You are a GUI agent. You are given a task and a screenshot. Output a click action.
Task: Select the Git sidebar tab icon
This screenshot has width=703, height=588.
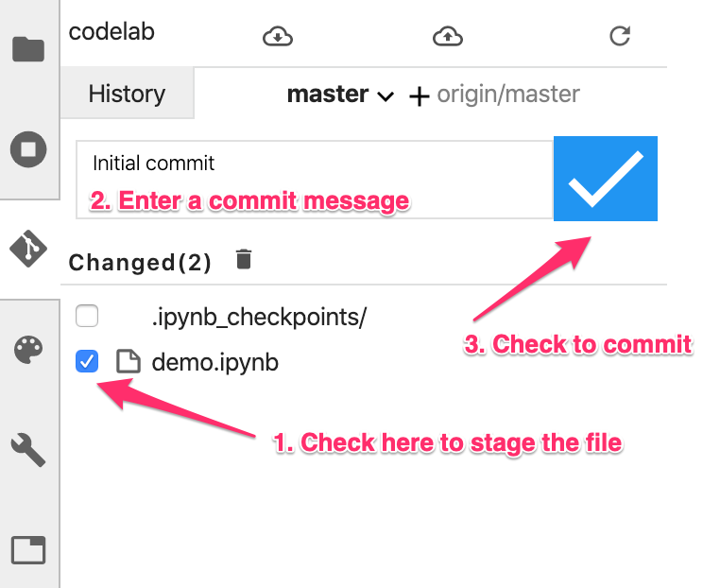tap(28, 249)
